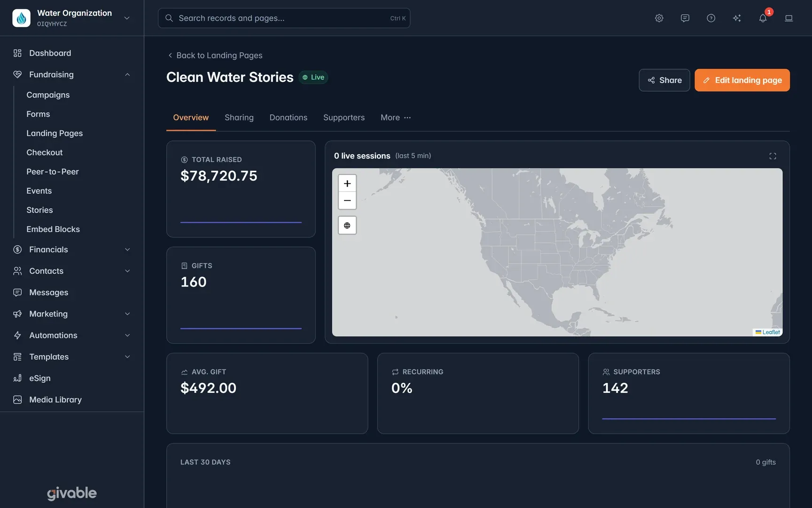Image resolution: width=812 pixels, height=508 pixels.
Task: Expand the Financials section
Action: (127, 249)
